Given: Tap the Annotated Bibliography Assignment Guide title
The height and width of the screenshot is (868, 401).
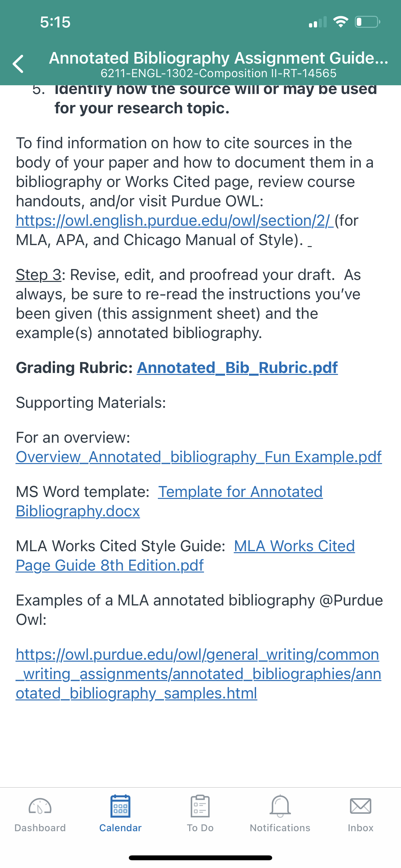Looking at the screenshot, I should coord(218,58).
